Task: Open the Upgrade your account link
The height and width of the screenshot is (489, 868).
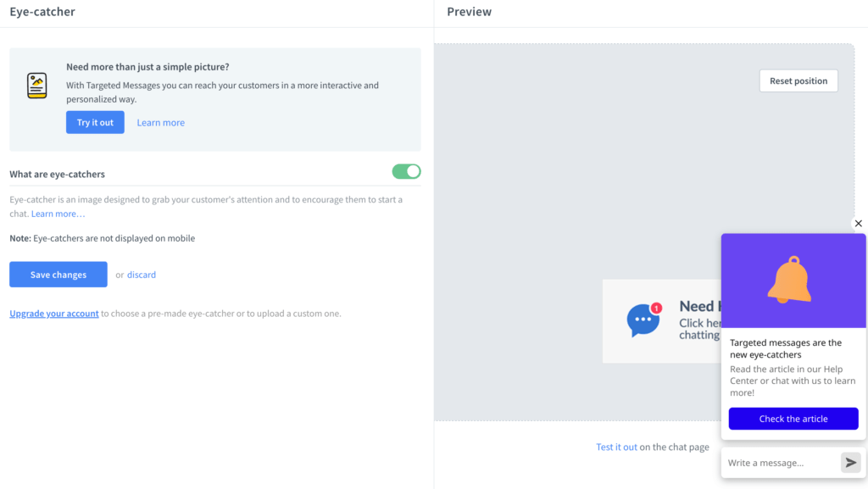Action: (53, 313)
